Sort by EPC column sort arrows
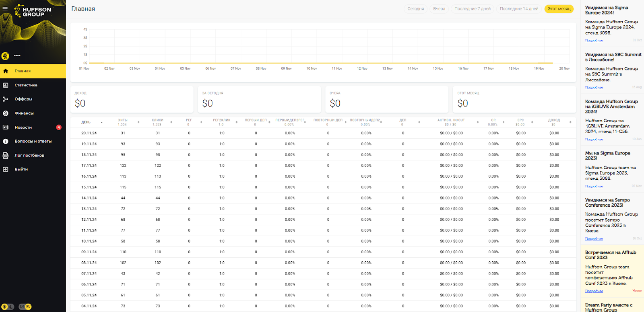 pyautogui.click(x=532, y=122)
